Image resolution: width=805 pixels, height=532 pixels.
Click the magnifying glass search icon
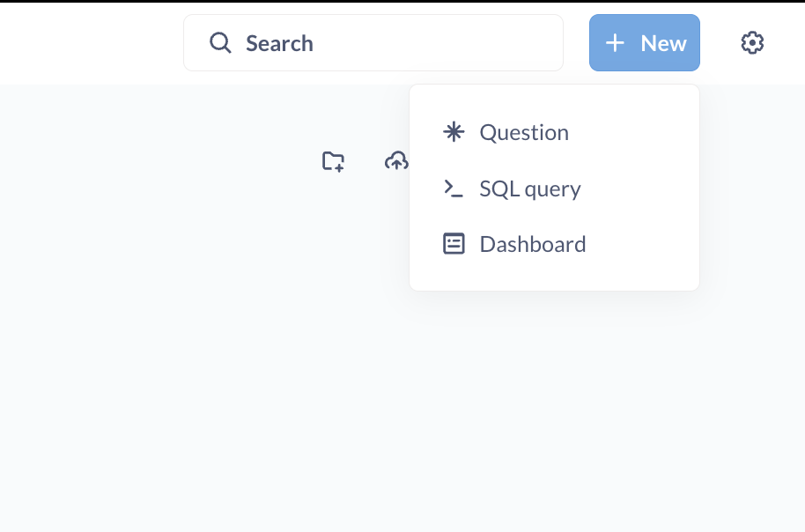tap(220, 42)
